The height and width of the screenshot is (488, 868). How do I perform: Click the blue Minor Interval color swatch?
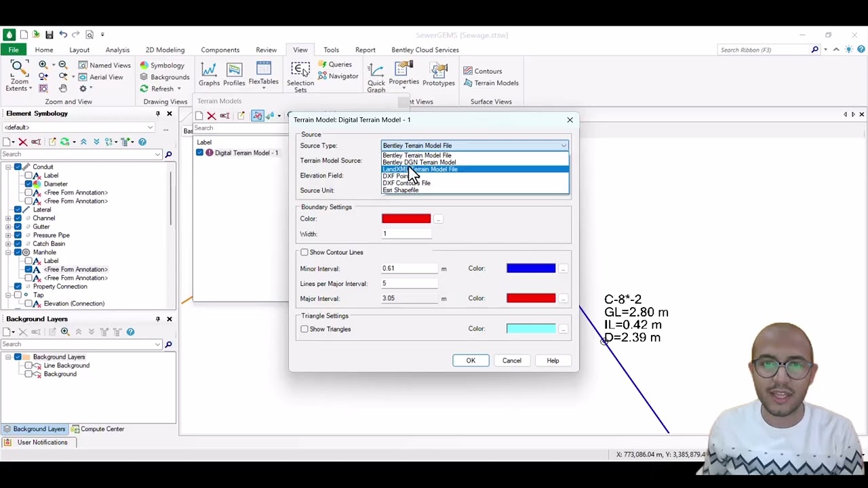coord(531,268)
